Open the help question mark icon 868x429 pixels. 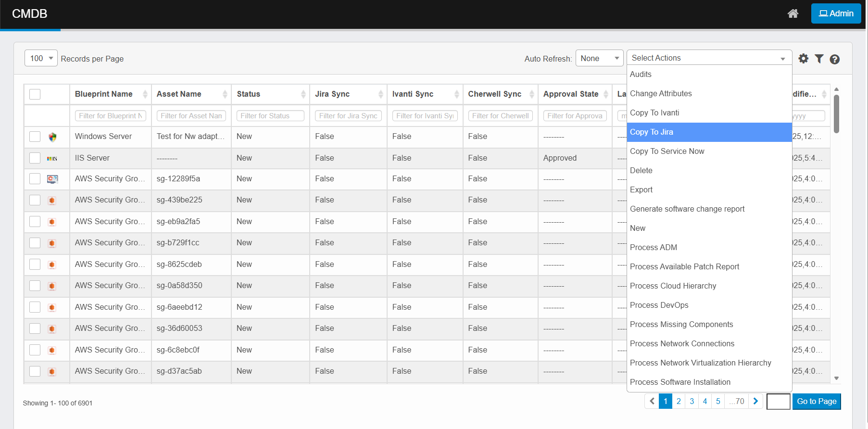(834, 59)
